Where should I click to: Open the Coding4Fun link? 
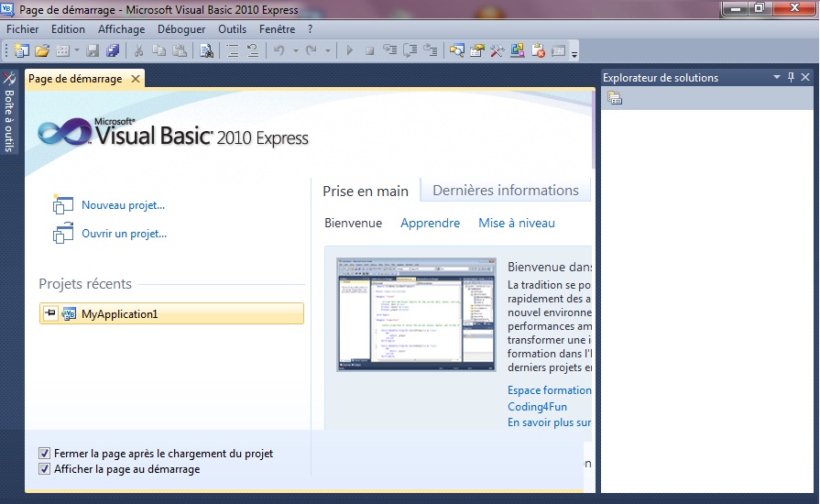pos(537,407)
